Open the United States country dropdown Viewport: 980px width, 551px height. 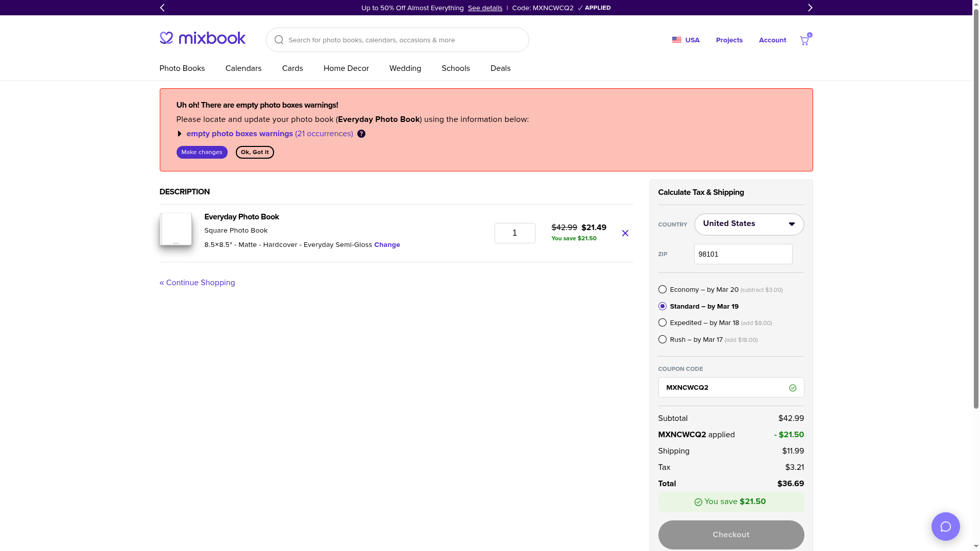coord(749,224)
